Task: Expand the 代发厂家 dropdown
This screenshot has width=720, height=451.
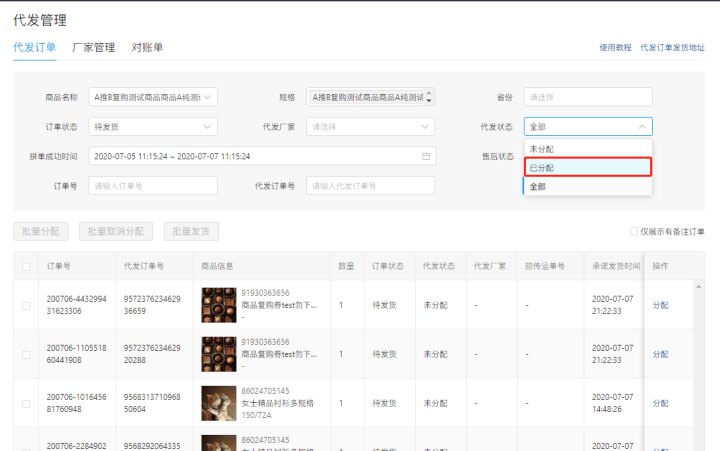Action: 371,127
